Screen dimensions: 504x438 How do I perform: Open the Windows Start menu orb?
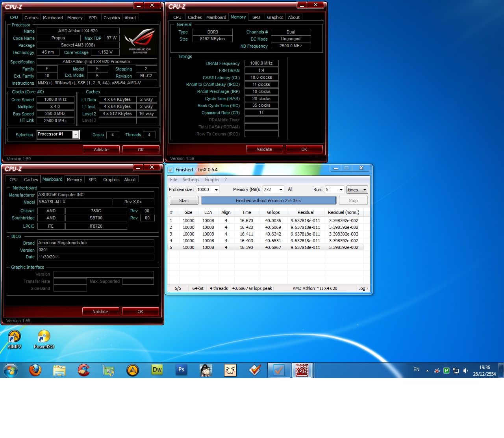[11, 370]
